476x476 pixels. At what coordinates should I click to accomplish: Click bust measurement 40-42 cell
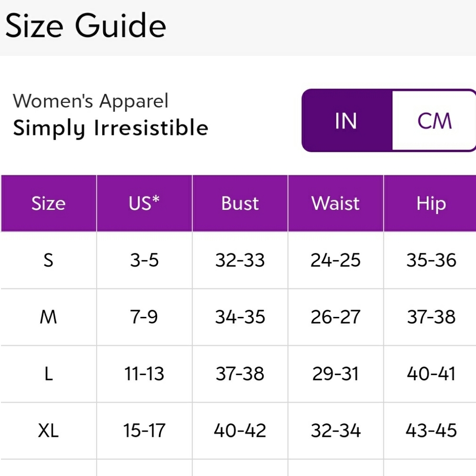pyautogui.click(x=240, y=431)
